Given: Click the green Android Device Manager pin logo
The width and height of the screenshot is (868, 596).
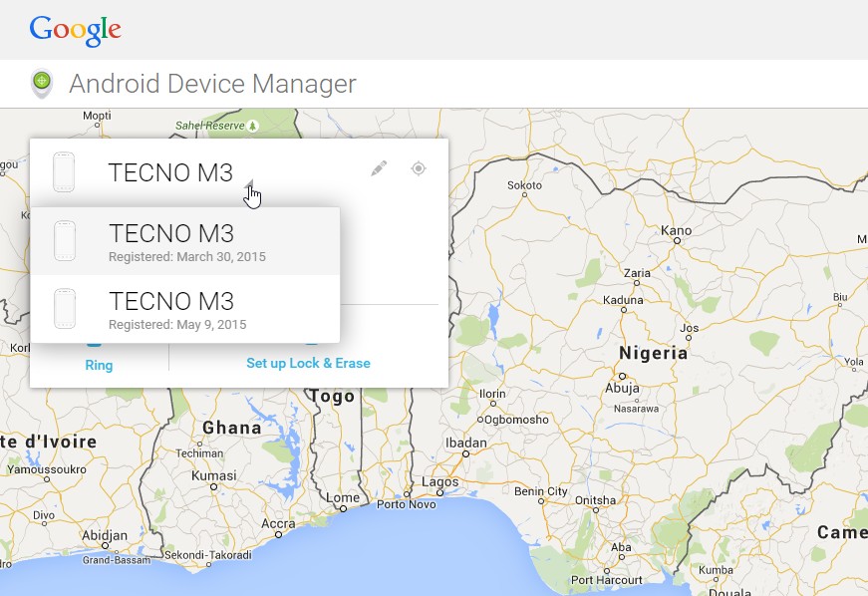Looking at the screenshot, I should point(39,84).
